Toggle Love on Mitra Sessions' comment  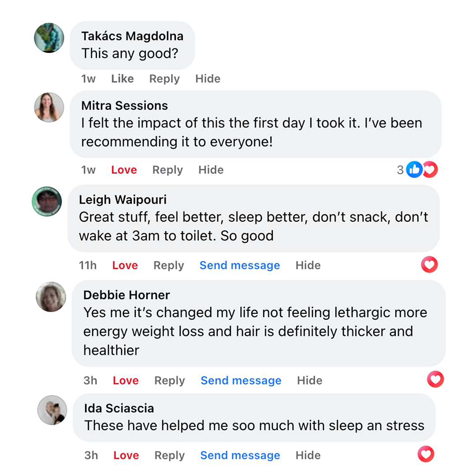pos(124,170)
